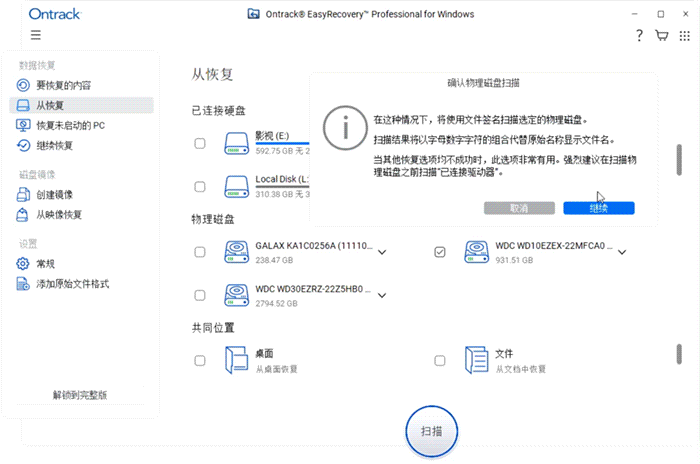Click the 2794.52 GB size text

[x=276, y=303]
